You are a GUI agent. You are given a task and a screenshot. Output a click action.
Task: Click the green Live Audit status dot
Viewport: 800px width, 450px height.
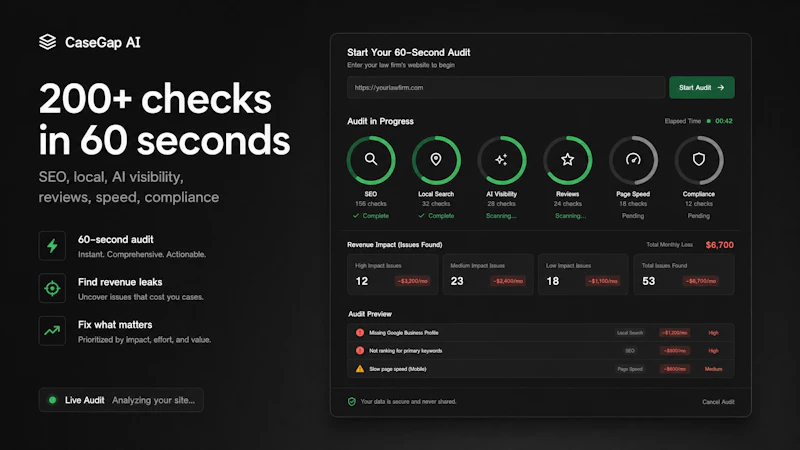[52, 400]
